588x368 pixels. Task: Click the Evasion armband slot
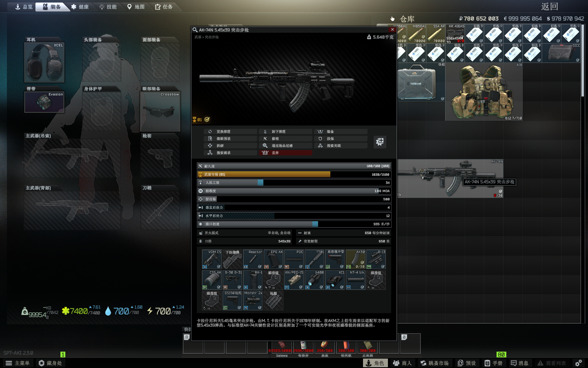tap(44, 102)
